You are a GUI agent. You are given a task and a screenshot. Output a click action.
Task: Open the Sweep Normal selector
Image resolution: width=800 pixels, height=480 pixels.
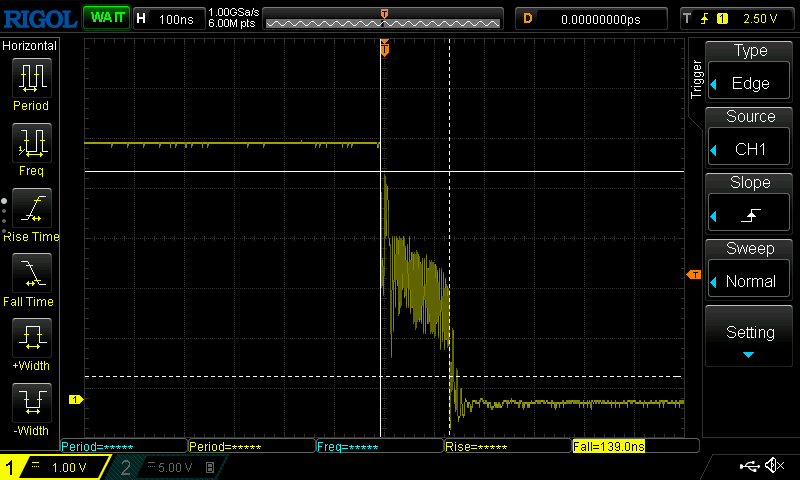coord(750,270)
